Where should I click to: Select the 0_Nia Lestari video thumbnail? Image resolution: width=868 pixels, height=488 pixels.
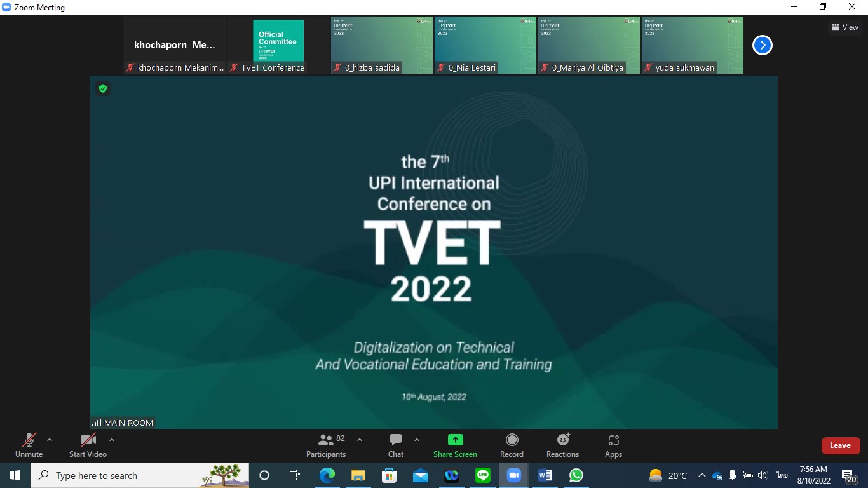[x=485, y=45]
